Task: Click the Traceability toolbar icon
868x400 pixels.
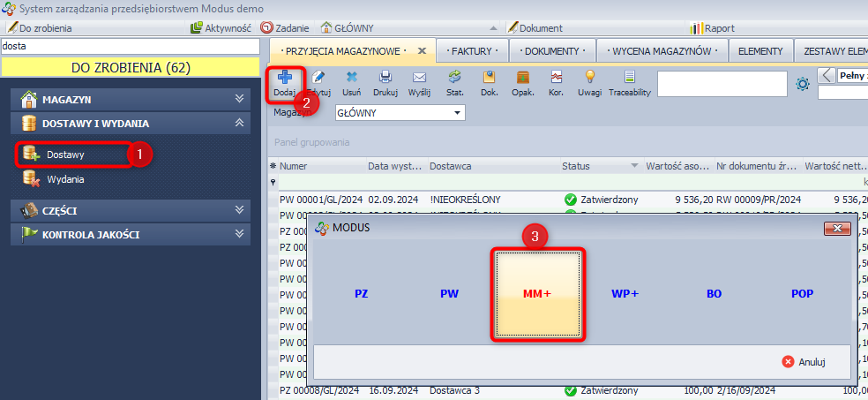Action: (x=629, y=79)
